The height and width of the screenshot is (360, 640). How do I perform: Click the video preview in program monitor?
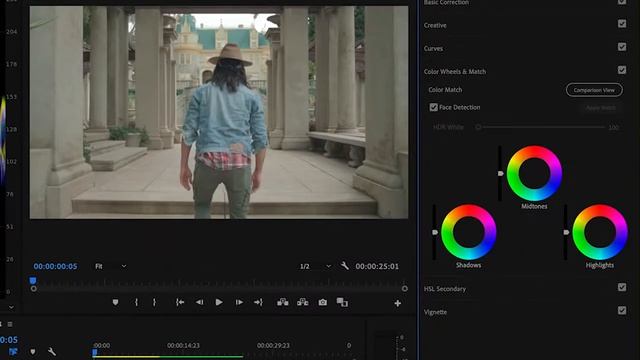point(219,112)
